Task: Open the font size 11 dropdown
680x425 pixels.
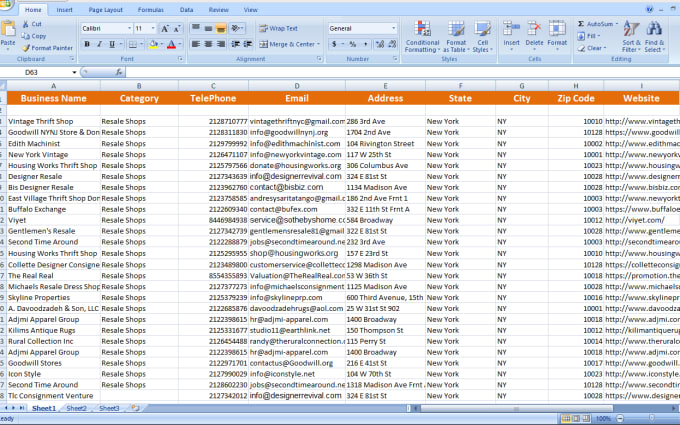Action: pos(153,29)
